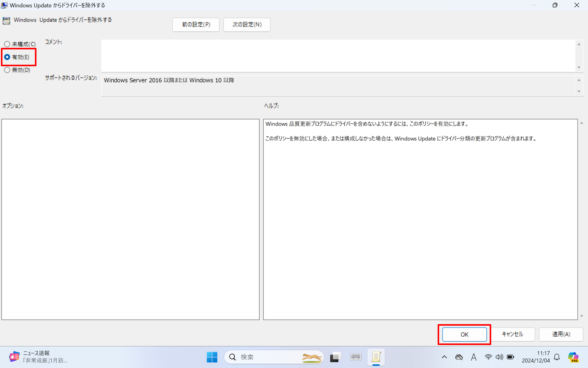
Task: Click the window title bar app icon
Action: point(4,5)
